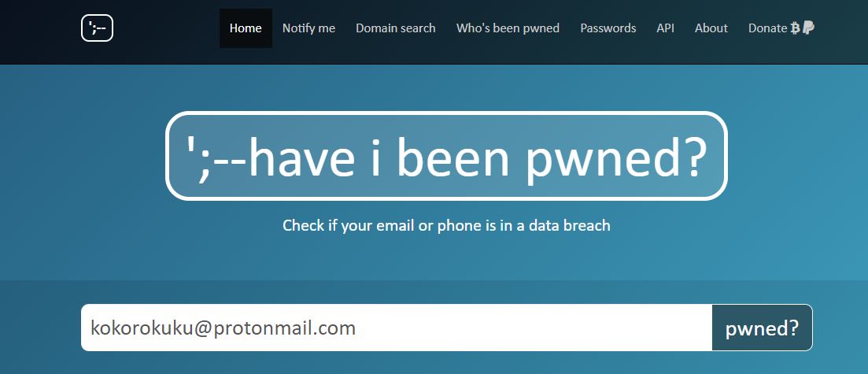Image resolution: width=868 pixels, height=374 pixels.
Task: Click the ';-- symbols in the large heading
Action: coord(216,157)
